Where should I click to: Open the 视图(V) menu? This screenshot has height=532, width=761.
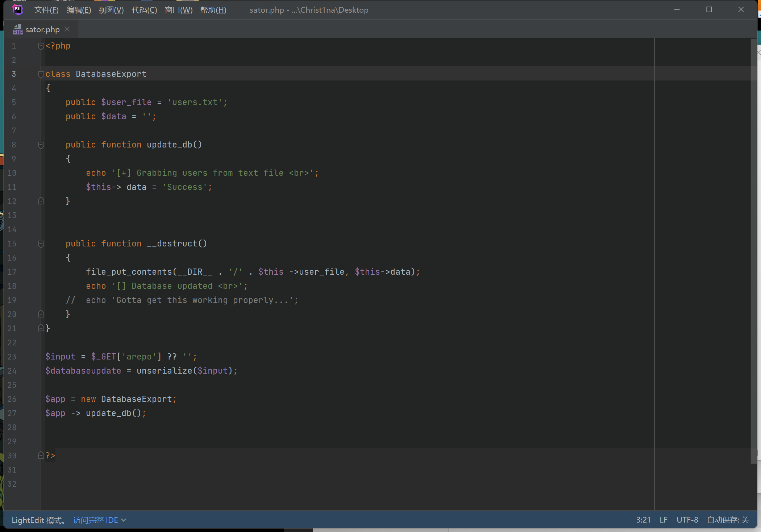pos(111,10)
